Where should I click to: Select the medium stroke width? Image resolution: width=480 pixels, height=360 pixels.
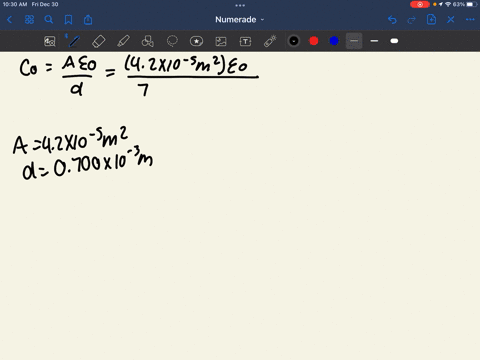pyautogui.click(x=374, y=41)
